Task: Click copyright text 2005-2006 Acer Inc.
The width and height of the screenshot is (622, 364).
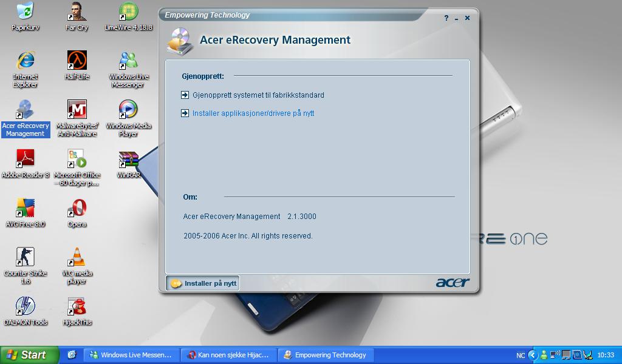Action: pos(248,235)
